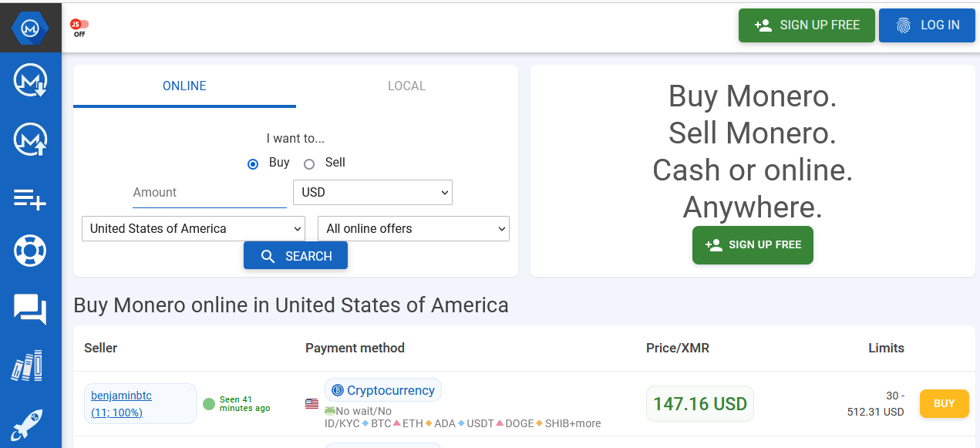Select the Sell radio button
The width and height of the screenshot is (980, 448).
click(309, 163)
